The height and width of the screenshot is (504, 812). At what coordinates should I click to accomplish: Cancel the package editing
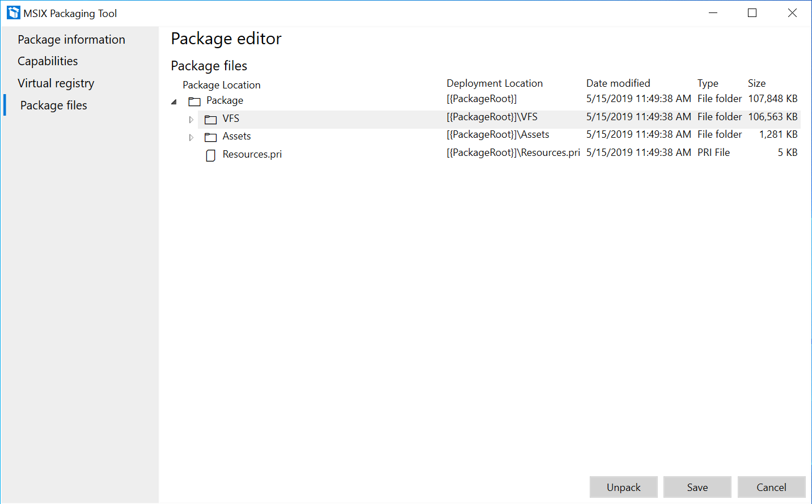click(x=771, y=487)
